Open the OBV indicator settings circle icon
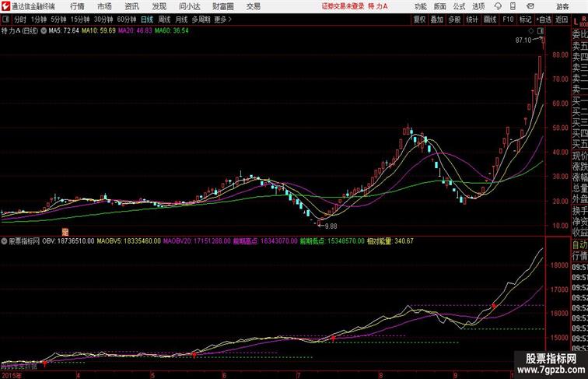Image resolution: width=588 pixels, height=379 pixels. point(4,241)
